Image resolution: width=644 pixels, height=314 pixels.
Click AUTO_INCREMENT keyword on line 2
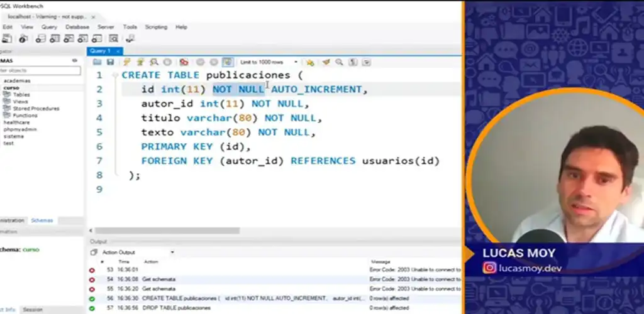click(316, 89)
